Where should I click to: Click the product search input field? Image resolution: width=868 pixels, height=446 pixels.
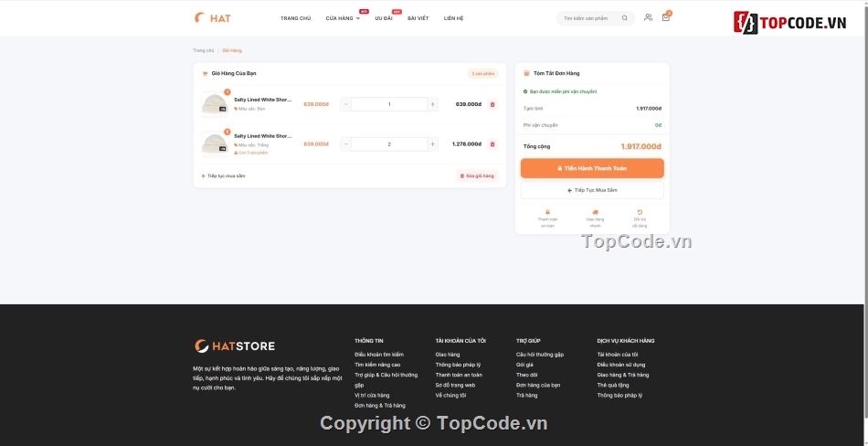[x=587, y=18]
